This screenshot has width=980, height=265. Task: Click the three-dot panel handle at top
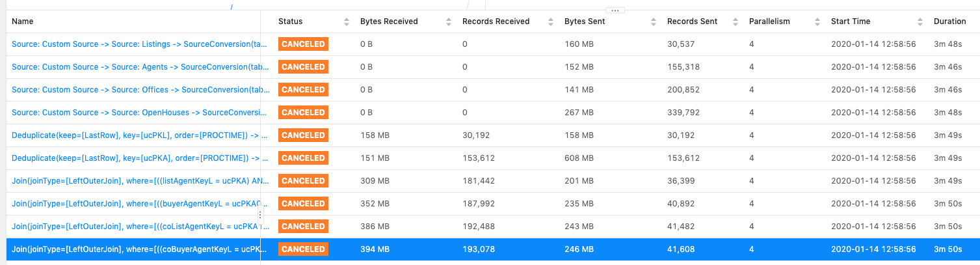[x=615, y=10]
